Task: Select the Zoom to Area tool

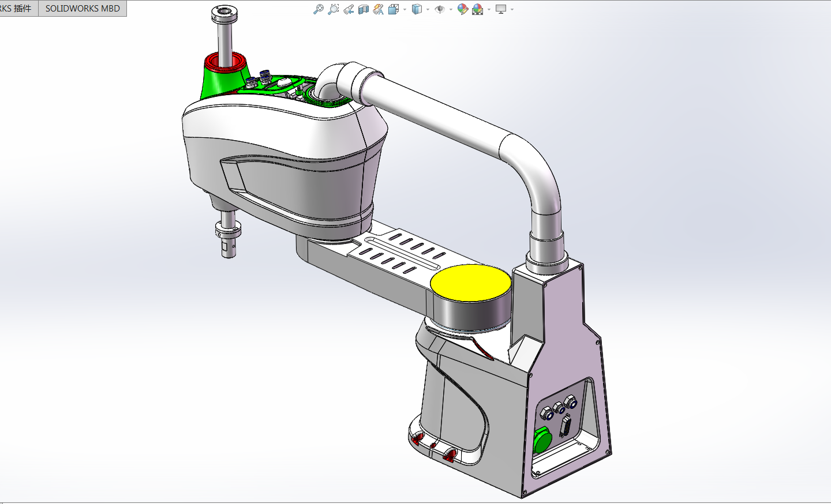Action: tap(333, 9)
